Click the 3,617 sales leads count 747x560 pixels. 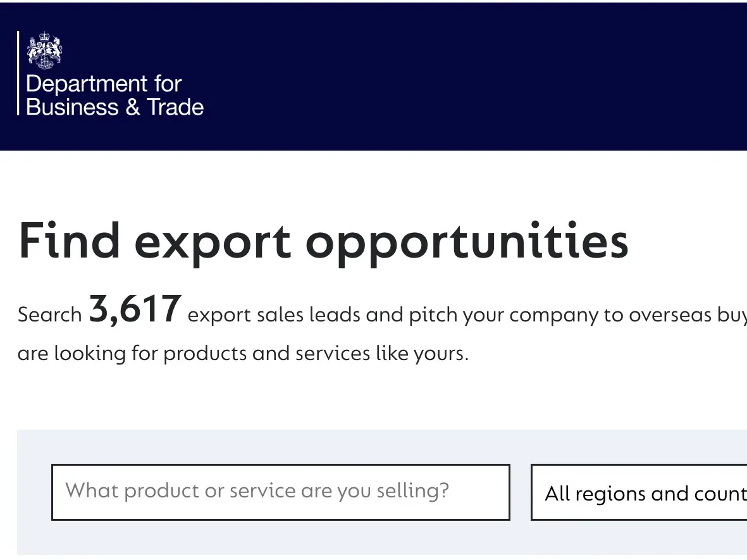[x=135, y=309]
